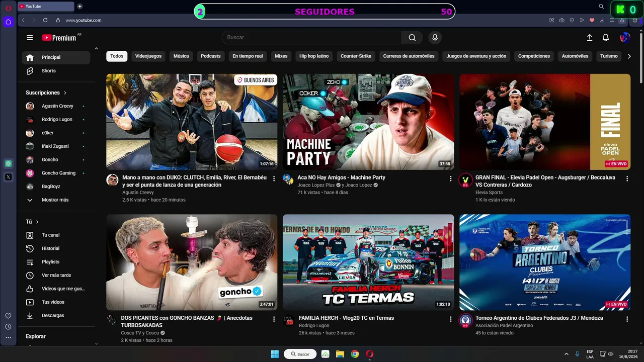Click the Opera menu logo
This screenshot has width=644, height=362.
(8, 8)
